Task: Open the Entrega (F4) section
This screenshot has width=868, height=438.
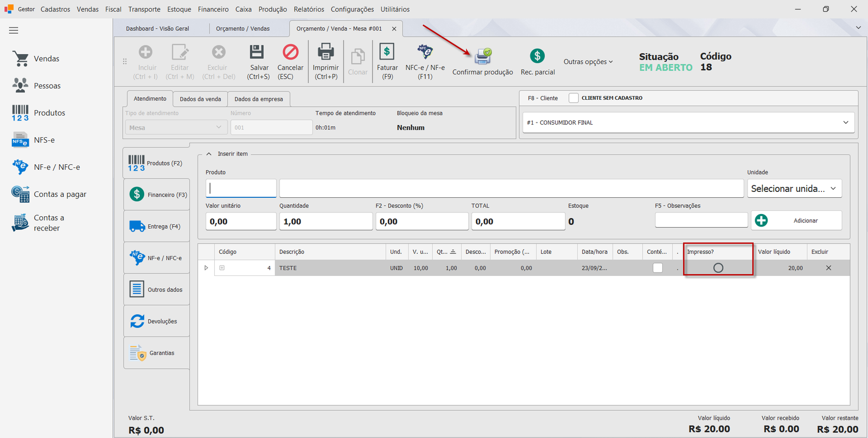Action: pyautogui.click(x=156, y=227)
